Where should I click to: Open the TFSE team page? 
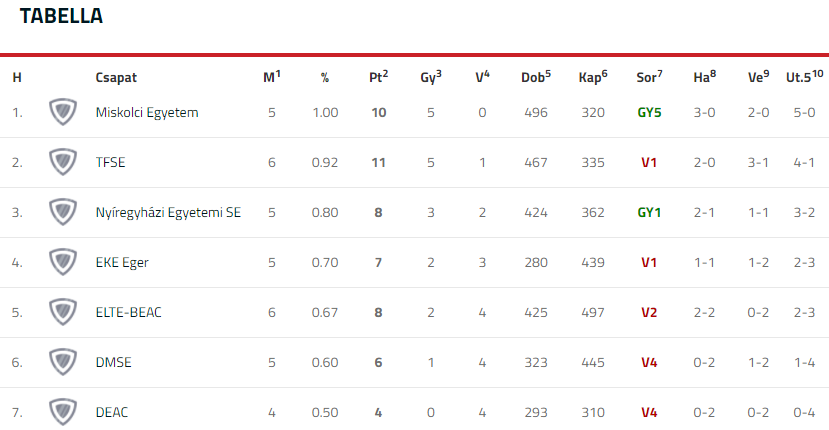click(x=110, y=162)
